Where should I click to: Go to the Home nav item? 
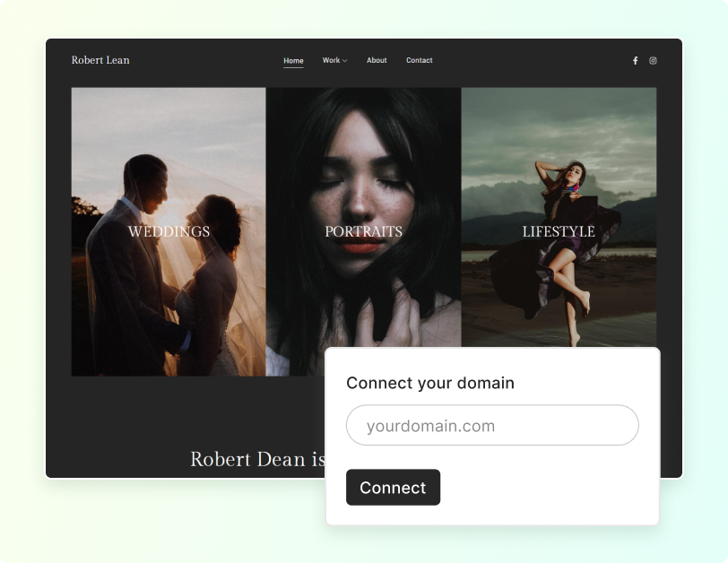(x=293, y=61)
